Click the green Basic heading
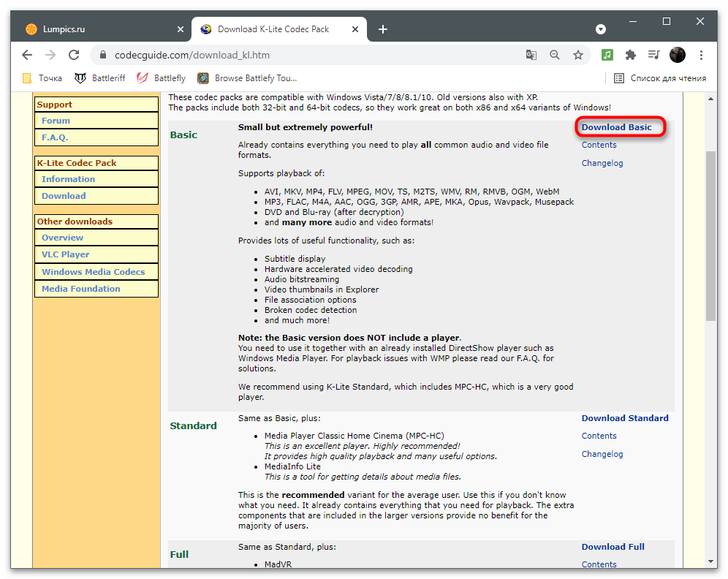The width and height of the screenshot is (728, 579). pyautogui.click(x=183, y=135)
